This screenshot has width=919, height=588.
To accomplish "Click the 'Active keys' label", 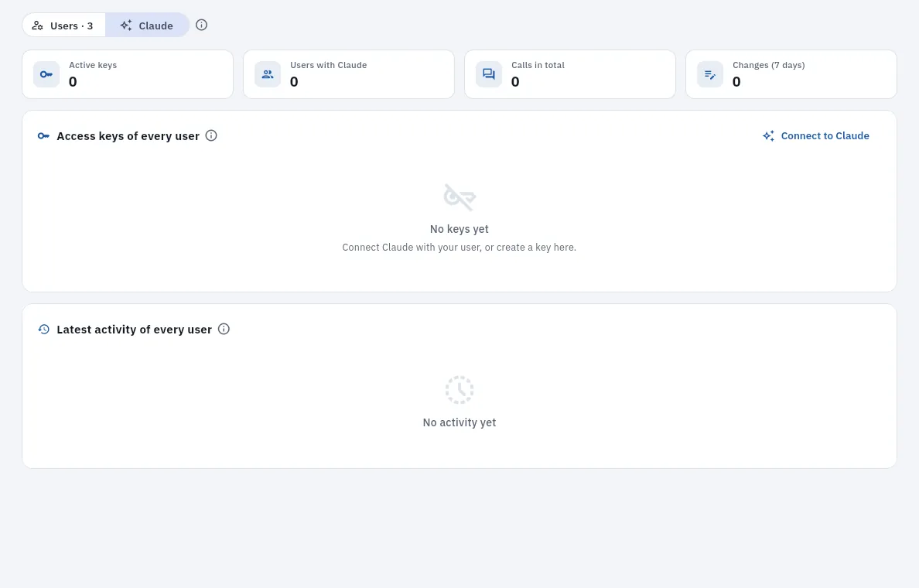I will pyautogui.click(x=93, y=65).
